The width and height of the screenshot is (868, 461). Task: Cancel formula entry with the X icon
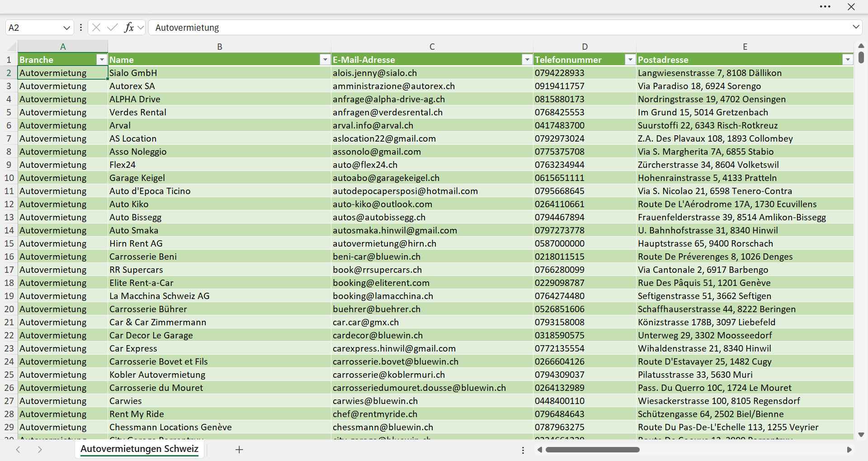[96, 28]
